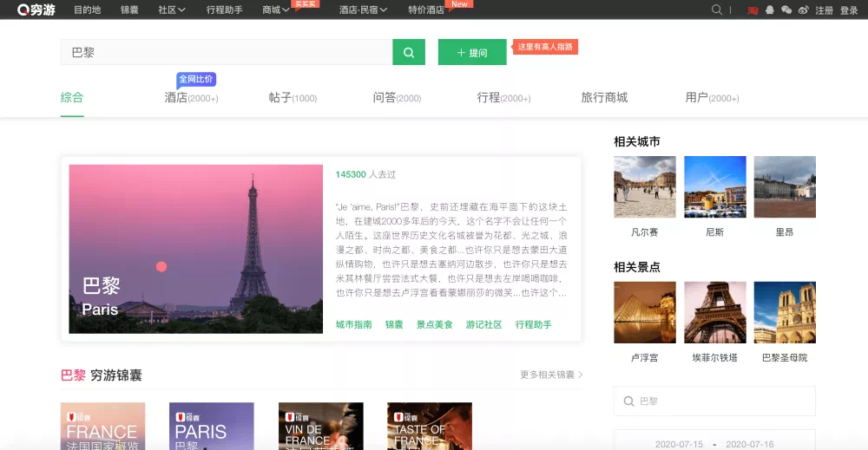The width and height of the screenshot is (868, 450).
Task: Open the 行程助手 link under Paris description
Action: [x=533, y=324]
